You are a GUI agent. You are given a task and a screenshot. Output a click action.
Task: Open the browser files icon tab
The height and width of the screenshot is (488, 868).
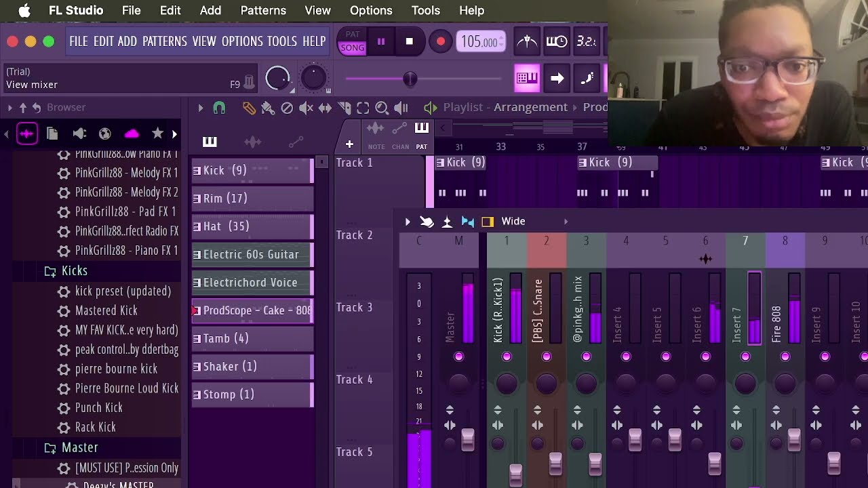pyautogui.click(x=52, y=134)
